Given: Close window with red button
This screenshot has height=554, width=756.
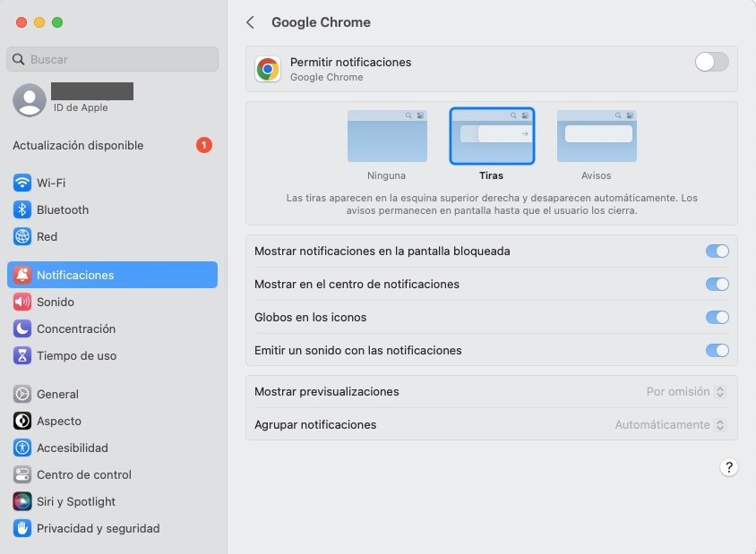Looking at the screenshot, I should tap(21, 22).
